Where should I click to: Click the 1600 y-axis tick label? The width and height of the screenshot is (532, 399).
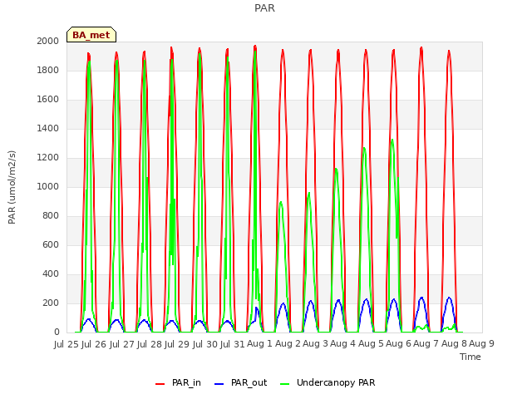click(x=48, y=100)
